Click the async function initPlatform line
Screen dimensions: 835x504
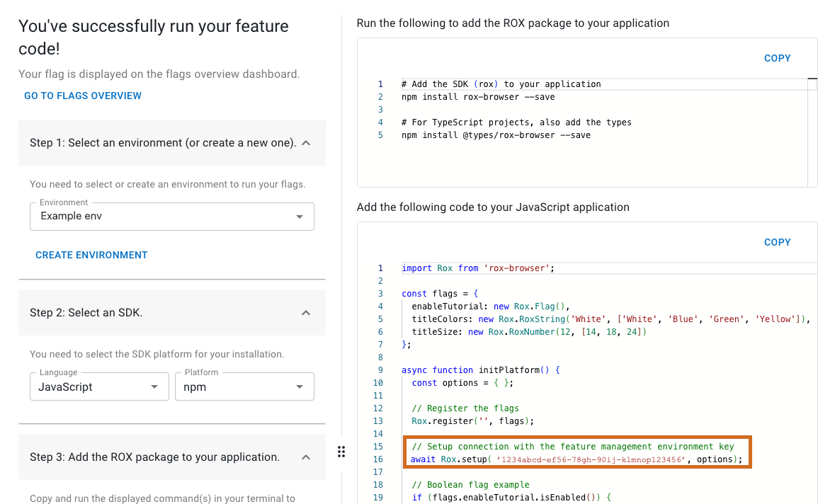(480, 370)
